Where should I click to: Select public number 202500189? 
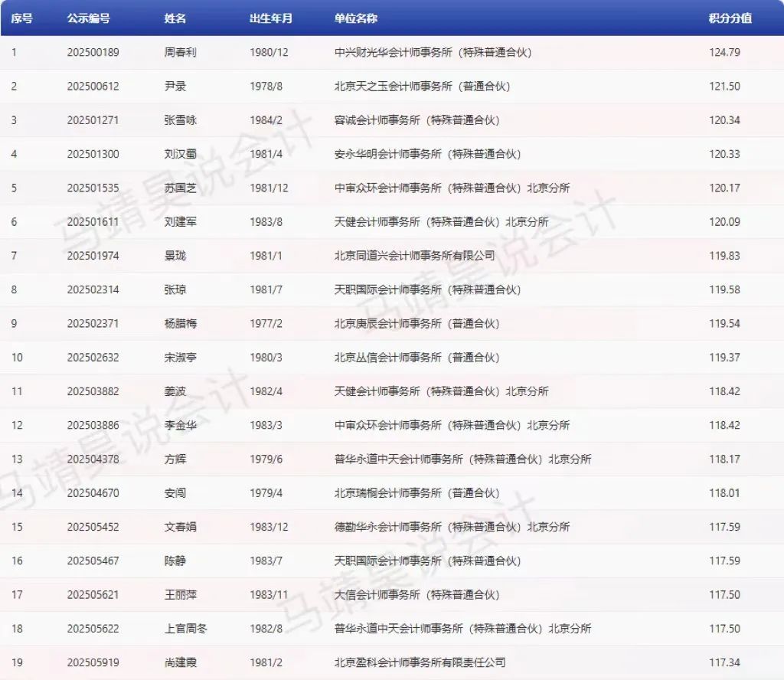[x=93, y=53]
